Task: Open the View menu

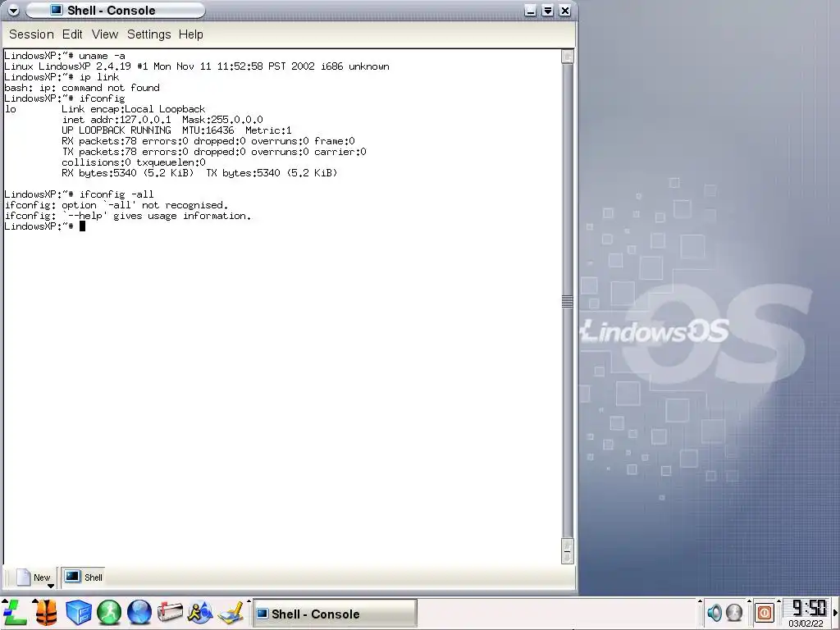Action: [x=104, y=34]
